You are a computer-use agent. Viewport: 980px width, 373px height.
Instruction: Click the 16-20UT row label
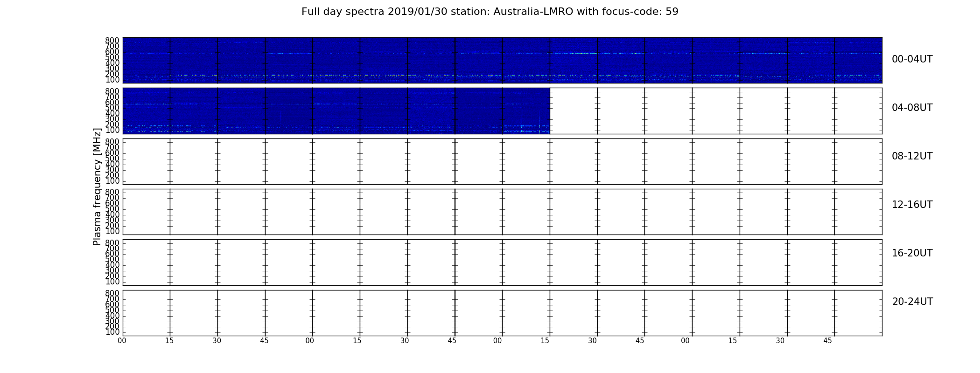point(912,253)
